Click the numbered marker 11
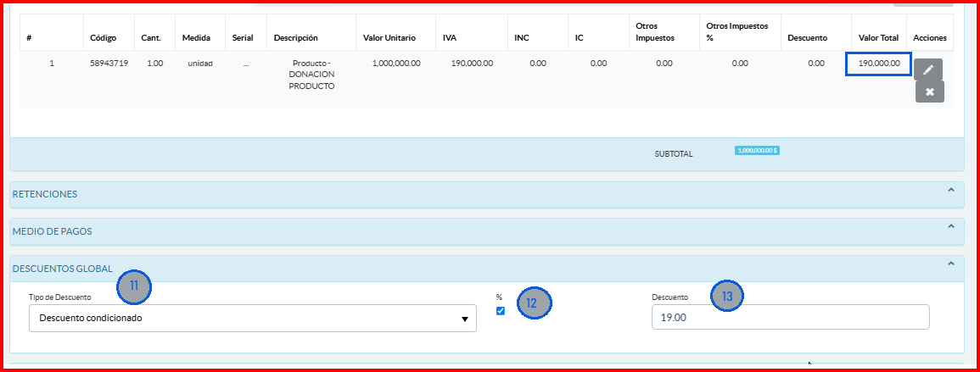The height and width of the screenshot is (372, 980). click(x=134, y=286)
